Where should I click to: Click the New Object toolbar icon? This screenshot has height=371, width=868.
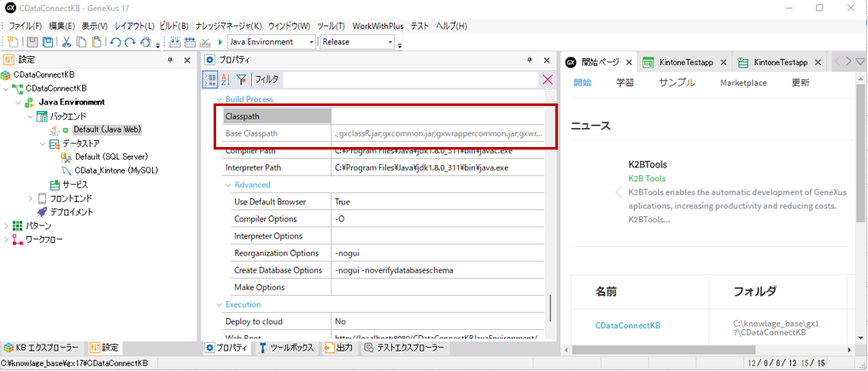pyautogui.click(x=14, y=42)
